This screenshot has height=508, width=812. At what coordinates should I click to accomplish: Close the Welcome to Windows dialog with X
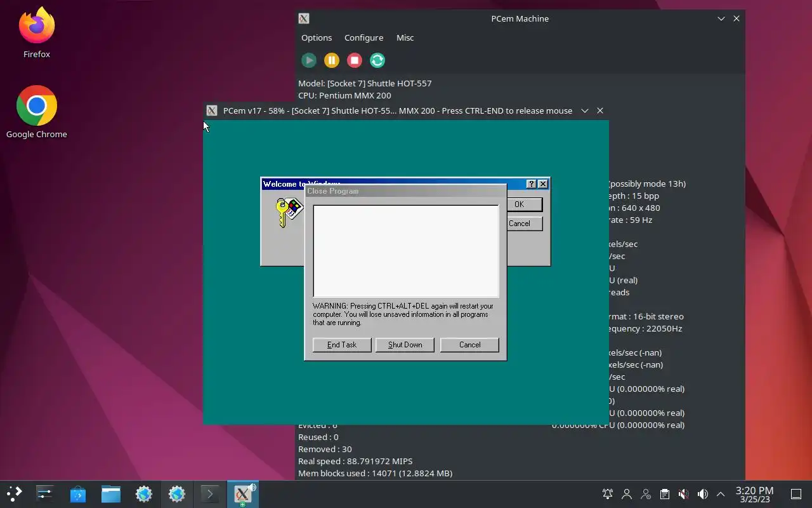542,184
